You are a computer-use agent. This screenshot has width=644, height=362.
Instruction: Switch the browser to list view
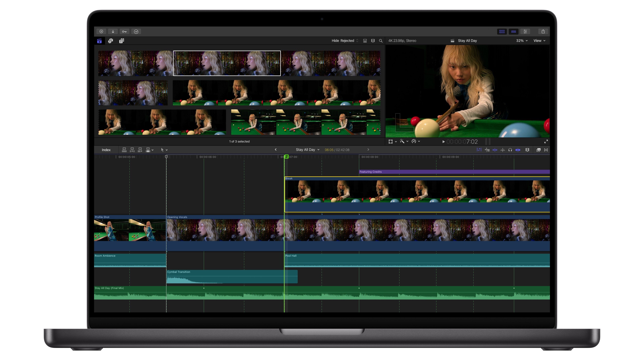(365, 41)
